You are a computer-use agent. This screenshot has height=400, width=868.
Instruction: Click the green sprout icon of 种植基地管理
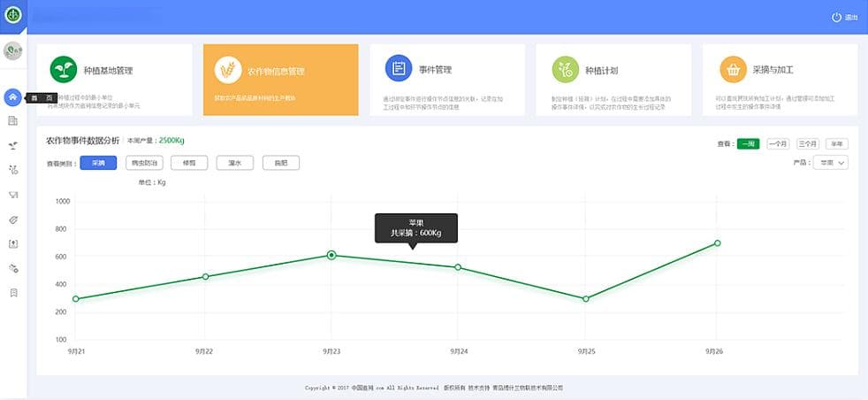pos(64,70)
